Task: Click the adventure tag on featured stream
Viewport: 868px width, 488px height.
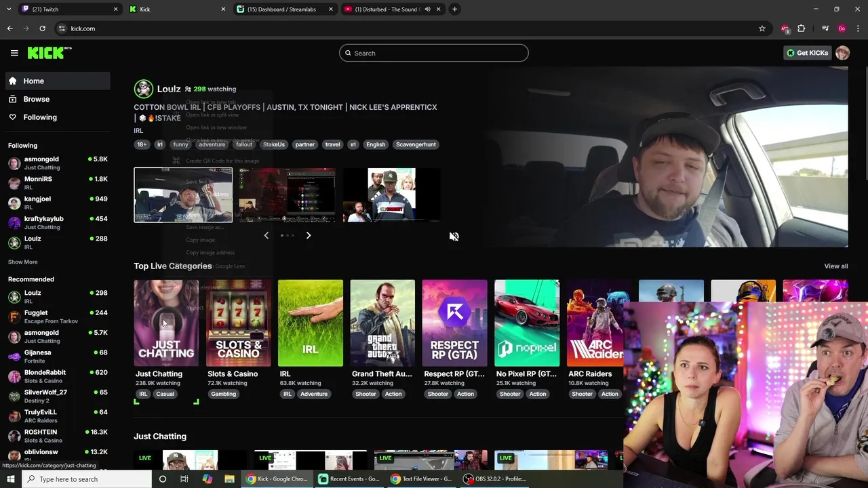Action: [x=212, y=144]
